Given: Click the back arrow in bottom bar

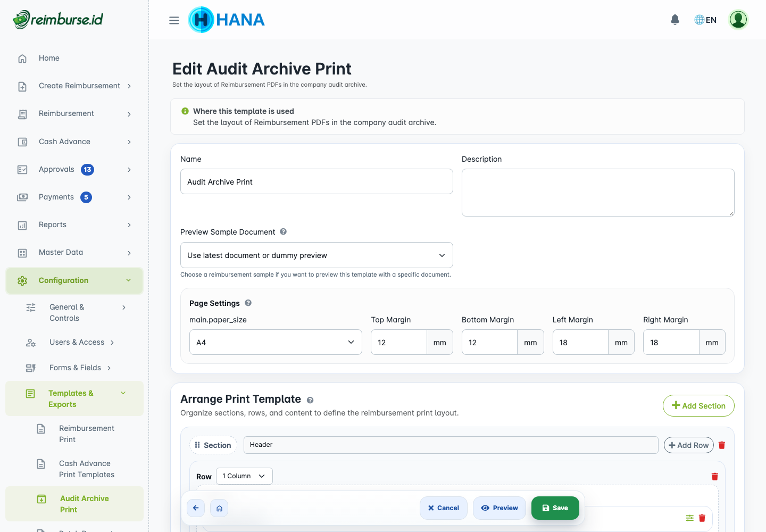Looking at the screenshot, I should [x=196, y=508].
